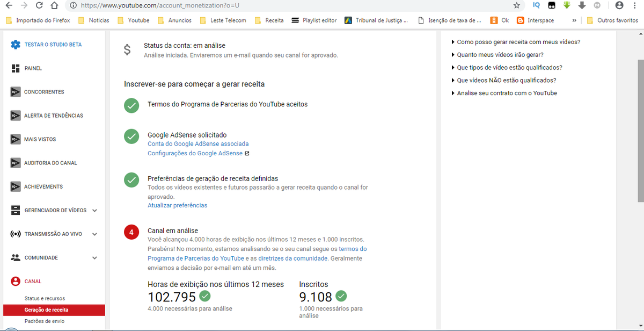This screenshot has width=644, height=331.
Task: Click the dollar sign account status icon
Action: 127,50
